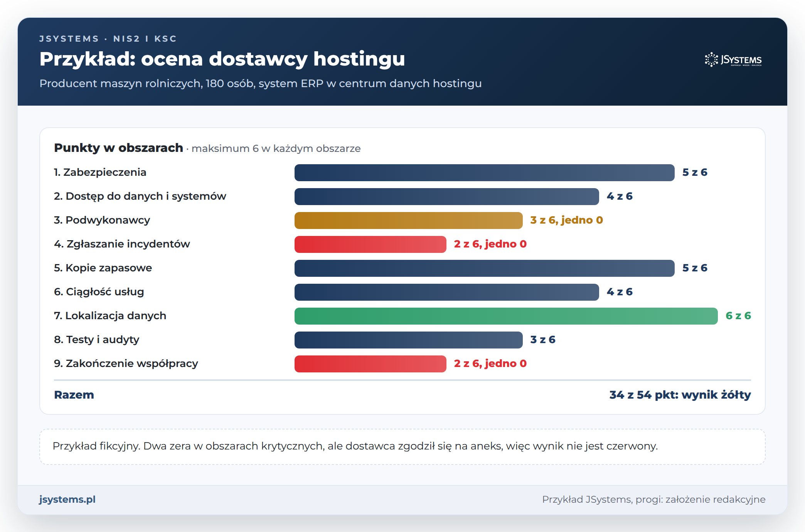
Task: Click the green '6 z 6' score
Action: (738, 316)
